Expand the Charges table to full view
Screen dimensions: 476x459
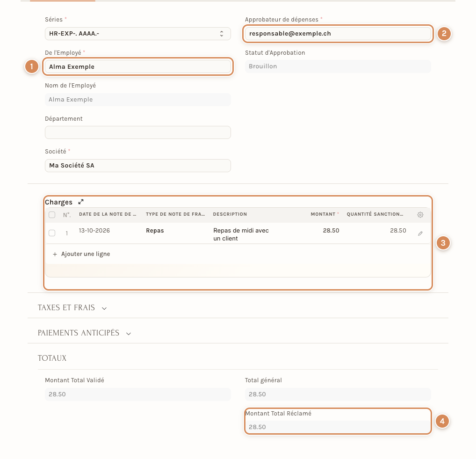point(81,202)
